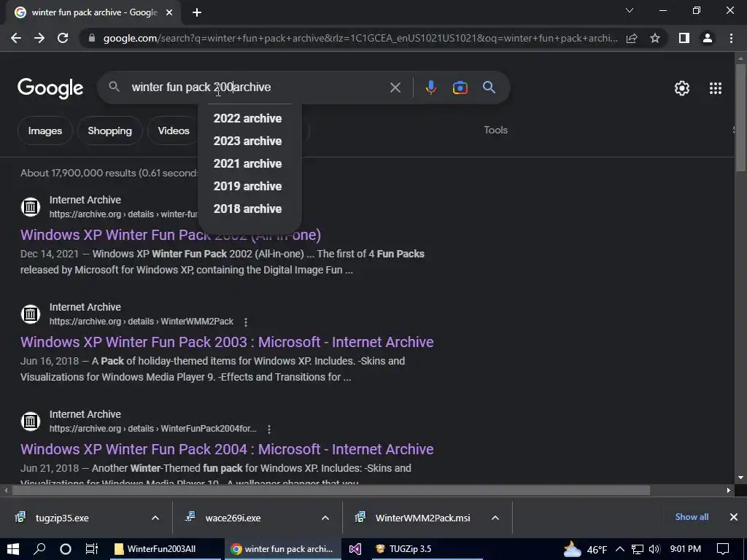Click into the search text field
The image size is (747, 560).
(258, 87)
